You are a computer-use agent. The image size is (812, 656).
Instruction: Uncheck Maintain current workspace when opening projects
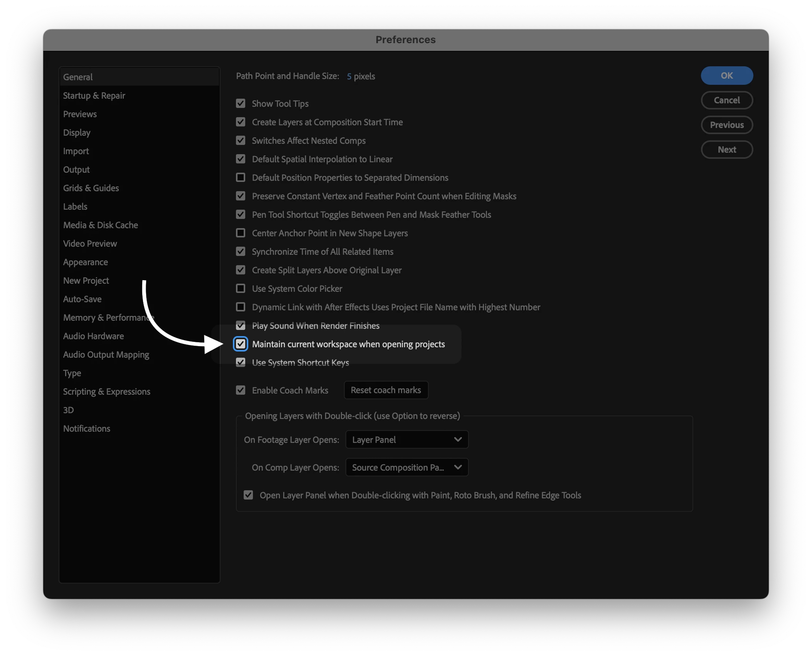(x=241, y=344)
